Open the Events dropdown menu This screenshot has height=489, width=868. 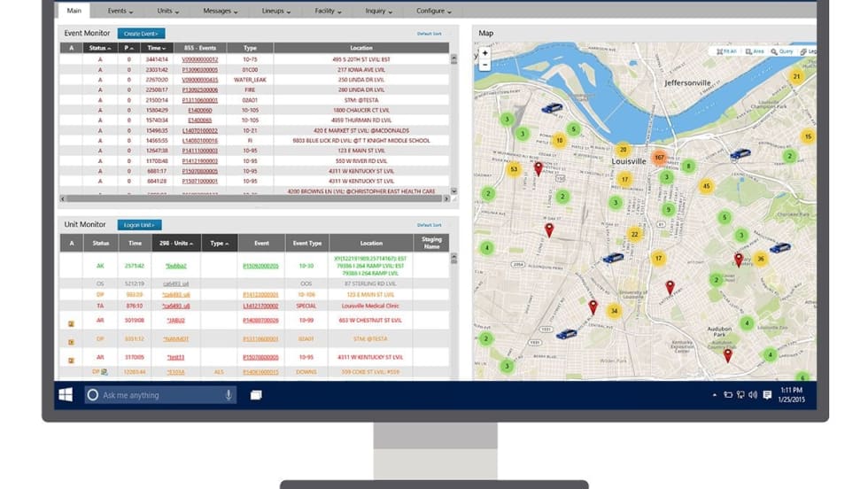pos(120,12)
